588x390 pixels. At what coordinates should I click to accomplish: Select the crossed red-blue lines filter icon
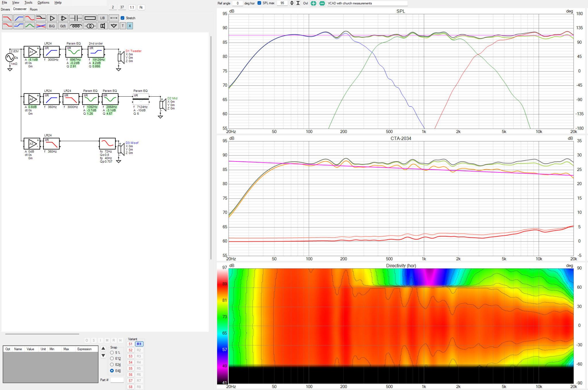41,26
